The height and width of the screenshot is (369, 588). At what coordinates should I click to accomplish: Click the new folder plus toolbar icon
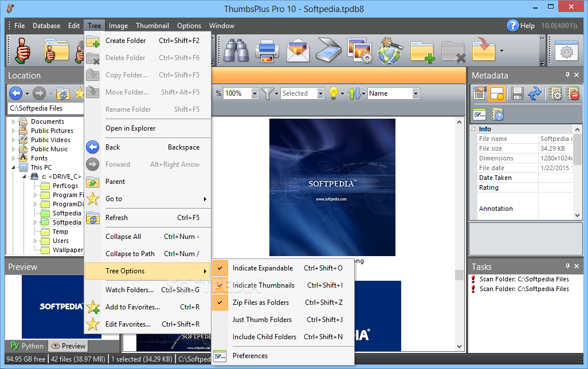(x=422, y=52)
